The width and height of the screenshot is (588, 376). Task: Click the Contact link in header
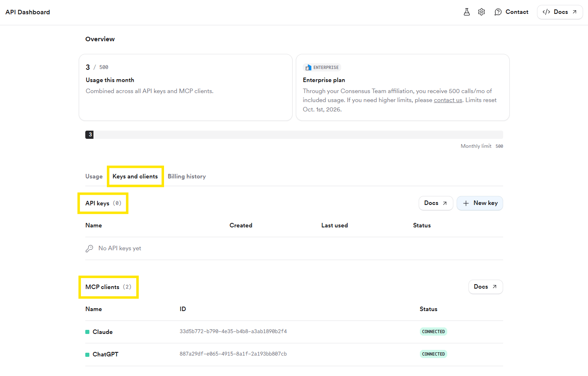511,12
